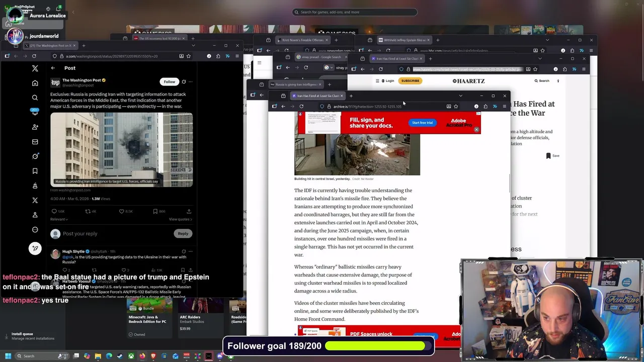Image resolution: width=644 pixels, height=362 pixels.
Task: Open ARC Raiders game card
Action: 201,315
